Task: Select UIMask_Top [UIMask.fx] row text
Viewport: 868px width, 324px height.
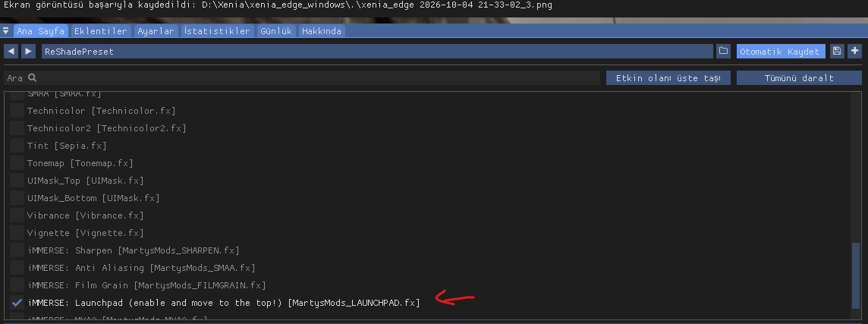Action: coord(86,181)
